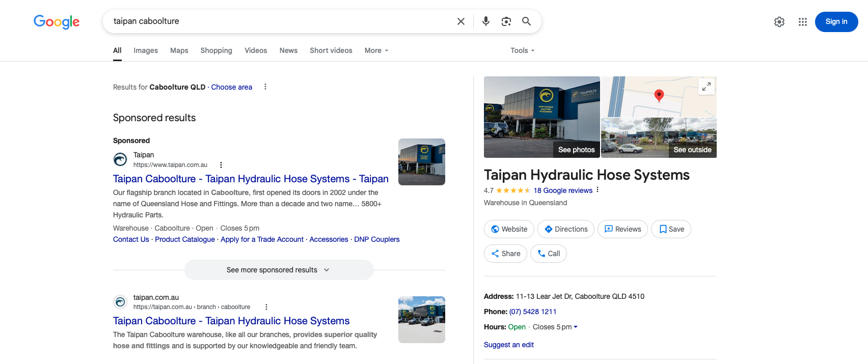Expand the Tools dropdown
The image size is (868, 364).
tap(523, 50)
